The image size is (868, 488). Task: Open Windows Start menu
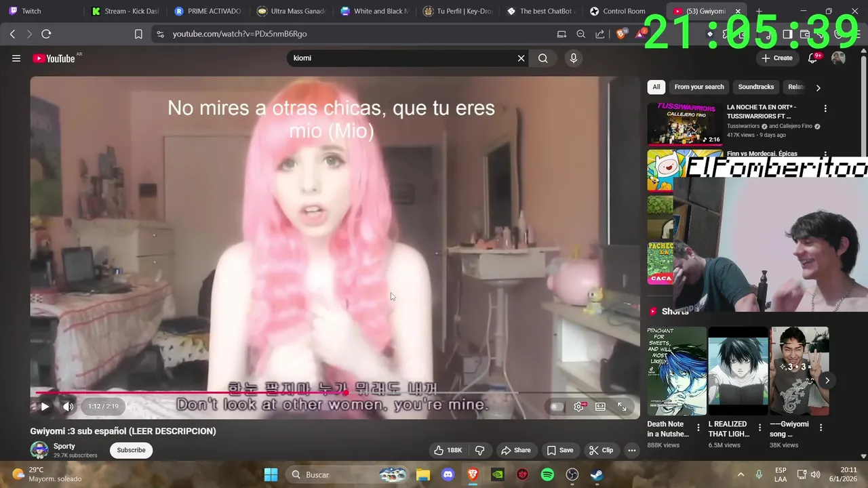[x=271, y=474]
